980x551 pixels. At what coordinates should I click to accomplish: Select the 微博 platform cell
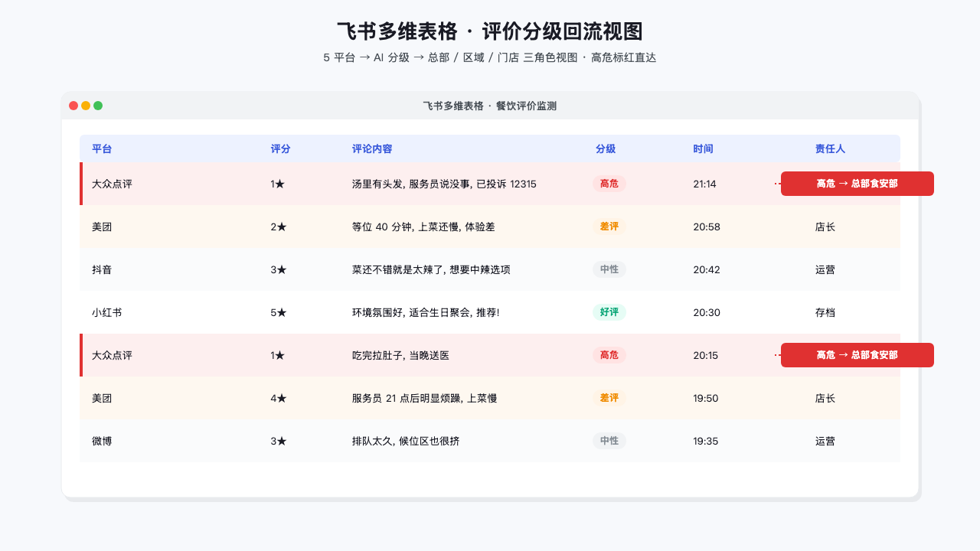tap(102, 441)
